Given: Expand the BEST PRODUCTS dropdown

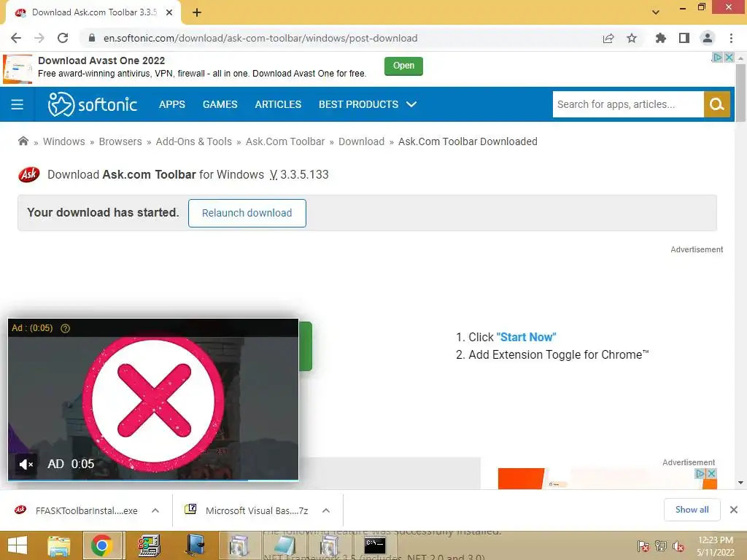Looking at the screenshot, I should pyautogui.click(x=368, y=104).
